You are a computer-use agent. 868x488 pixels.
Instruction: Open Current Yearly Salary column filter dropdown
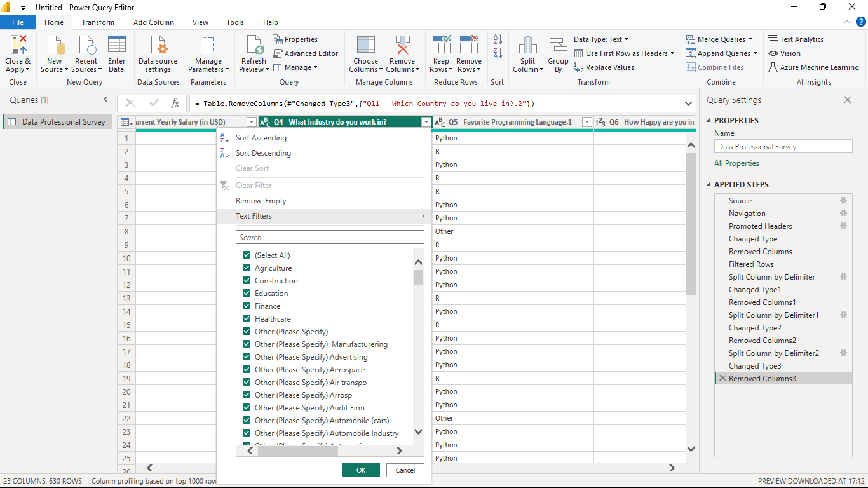pyautogui.click(x=251, y=122)
